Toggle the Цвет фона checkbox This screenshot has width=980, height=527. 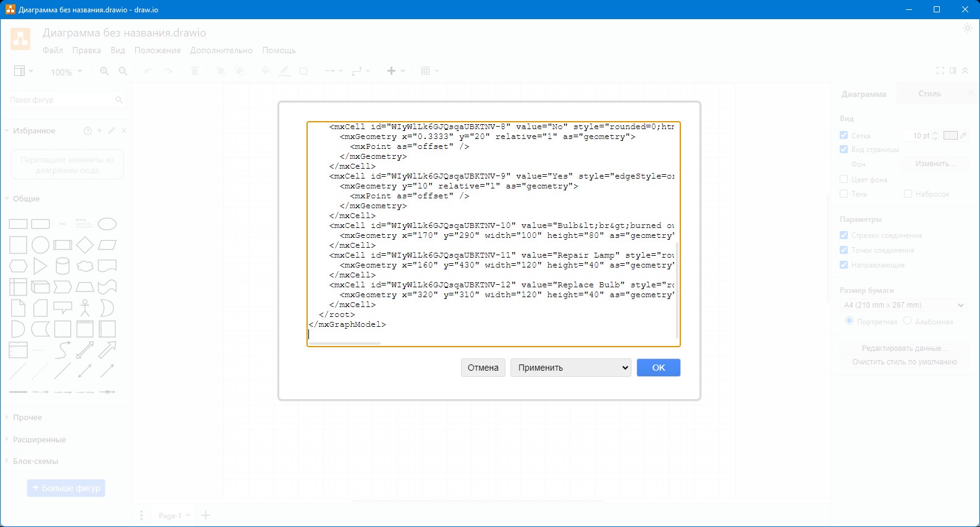pyautogui.click(x=843, y=179)
